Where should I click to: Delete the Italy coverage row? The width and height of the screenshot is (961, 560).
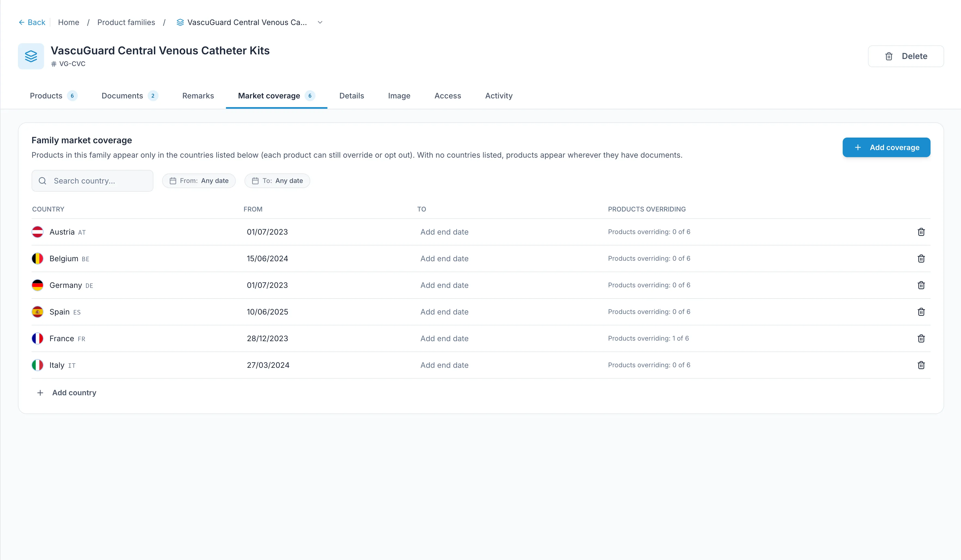921,365
